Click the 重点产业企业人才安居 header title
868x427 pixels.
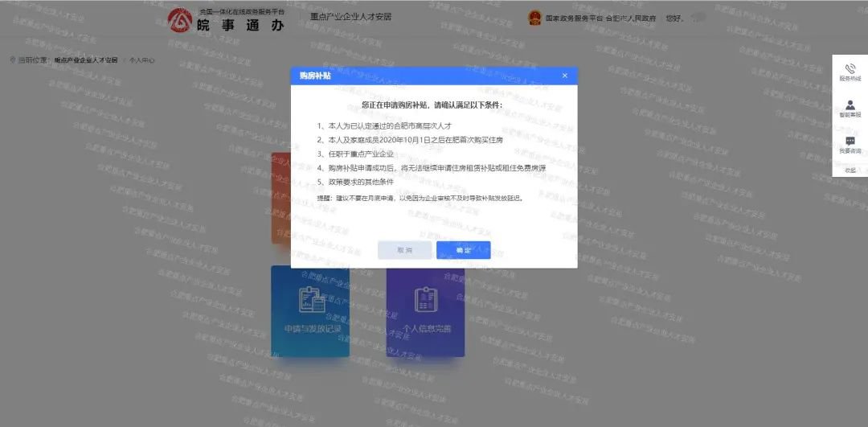tap(351, 17)
